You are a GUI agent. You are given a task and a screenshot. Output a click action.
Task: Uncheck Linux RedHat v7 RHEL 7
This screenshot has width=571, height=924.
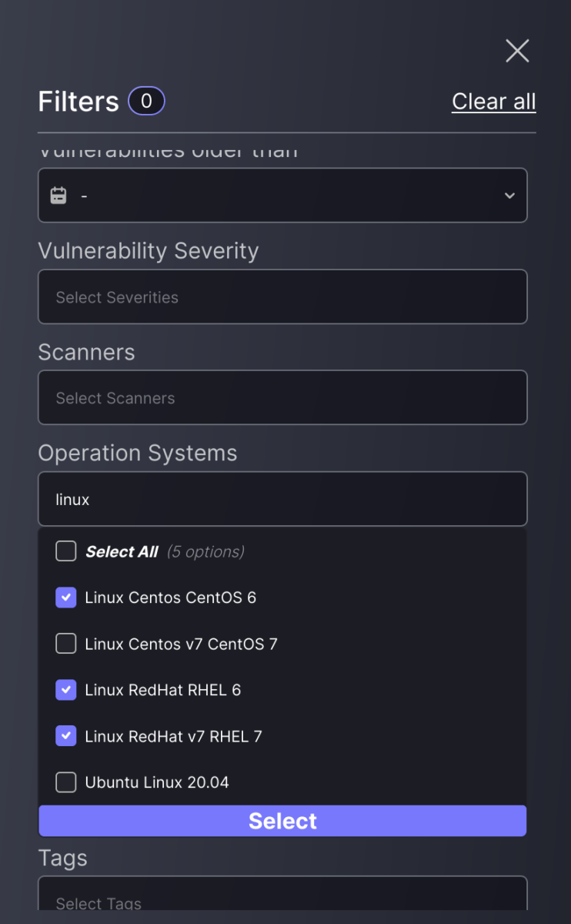pyautogui.click(x=66, y=736)
